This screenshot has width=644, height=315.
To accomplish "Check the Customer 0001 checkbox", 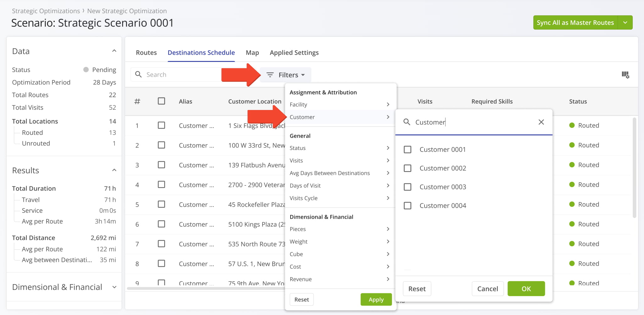I will tap(408, 150).
